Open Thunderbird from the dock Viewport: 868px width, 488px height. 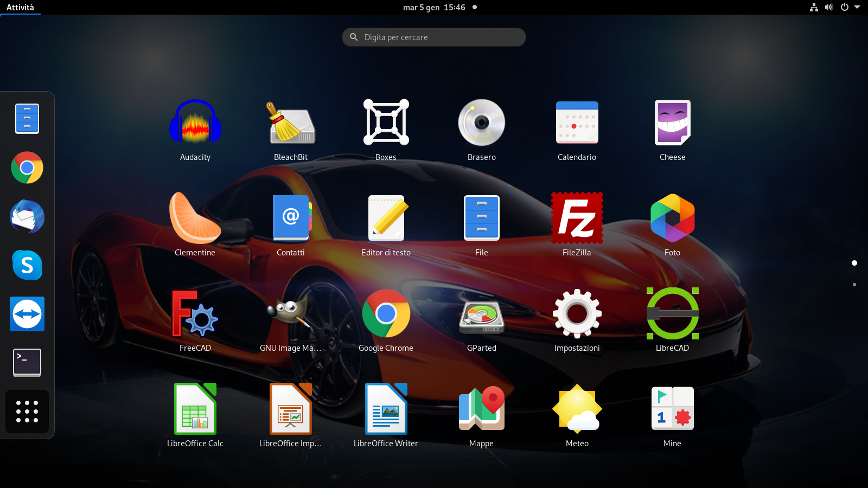(27, 216)
